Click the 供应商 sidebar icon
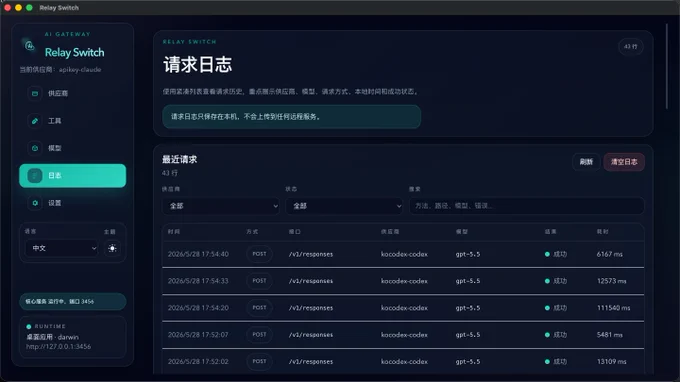Viewport: 680px width, 382px height. point(35,93)
